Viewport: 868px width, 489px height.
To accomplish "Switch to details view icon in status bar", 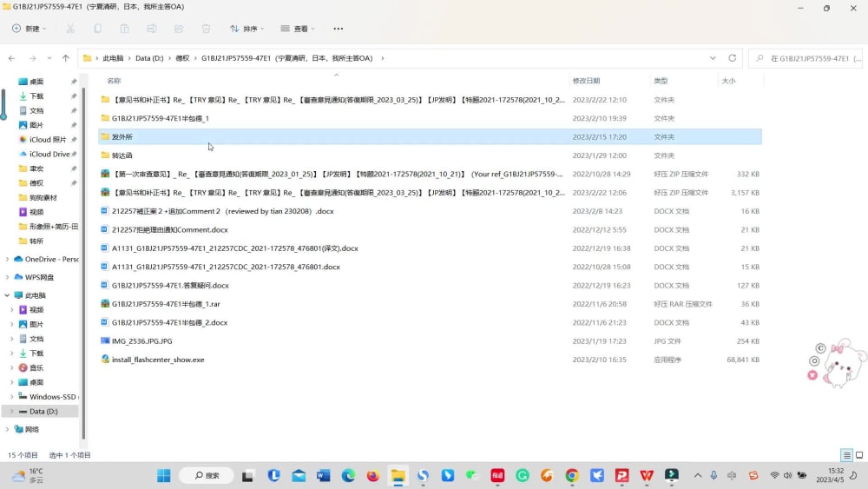I will pyautogui.click(x=846, y=455).
